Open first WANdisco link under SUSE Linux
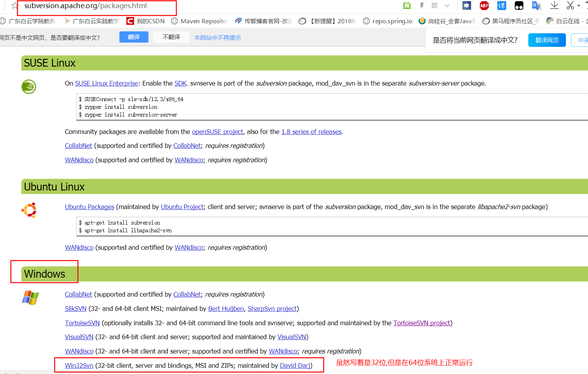 [79, 160]
